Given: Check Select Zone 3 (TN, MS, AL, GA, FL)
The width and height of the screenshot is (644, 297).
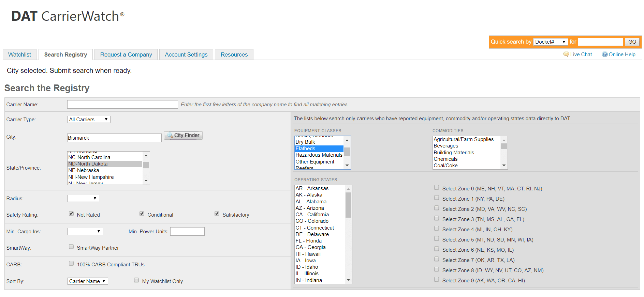Looking at the screenshot, I should tap(437, 218).
